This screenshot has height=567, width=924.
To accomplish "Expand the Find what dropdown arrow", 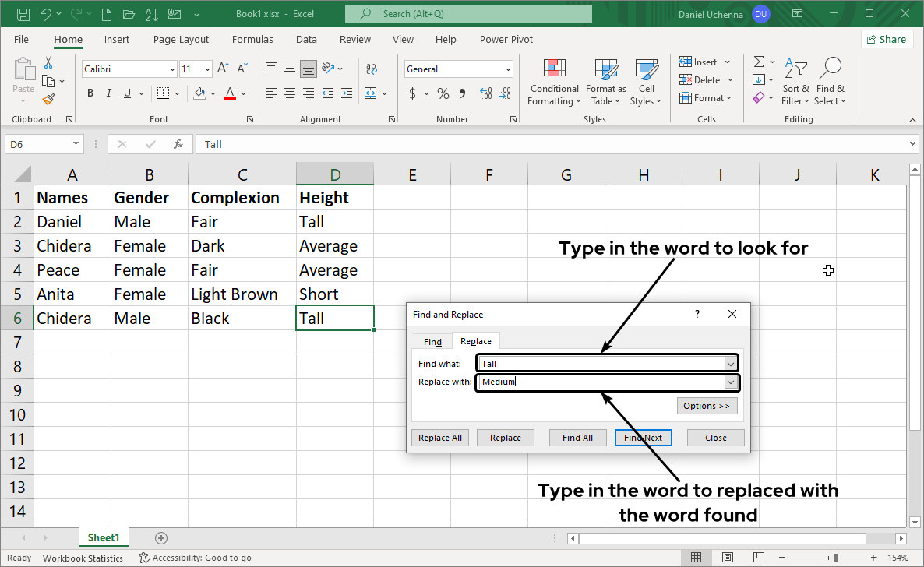I will tap(730, 364).
